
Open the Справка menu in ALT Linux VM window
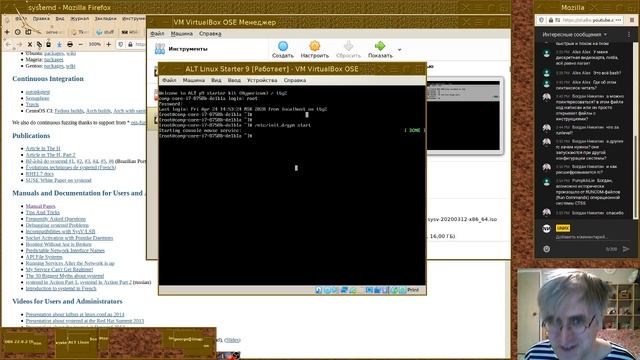tap(295, 80)
